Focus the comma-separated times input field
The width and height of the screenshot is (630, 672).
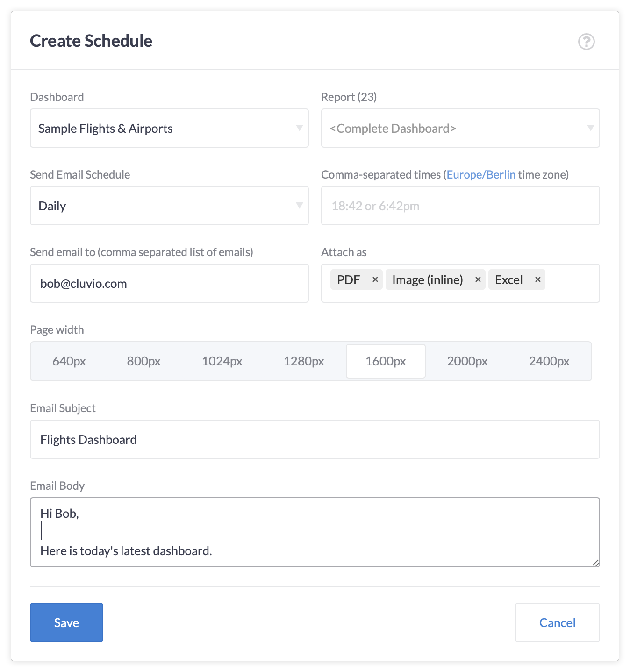click(460, 206)
